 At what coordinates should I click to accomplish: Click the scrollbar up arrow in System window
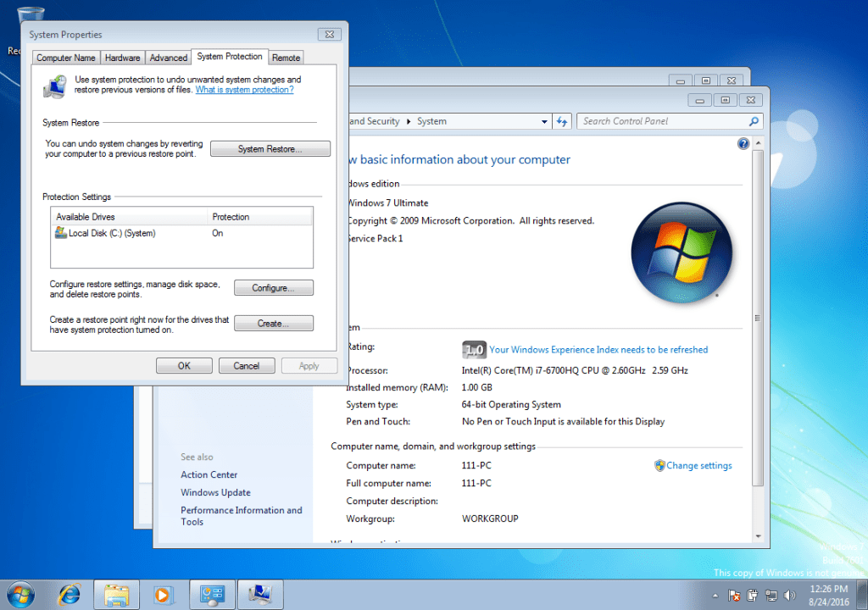pyautogui.click(x=758, y=143)
